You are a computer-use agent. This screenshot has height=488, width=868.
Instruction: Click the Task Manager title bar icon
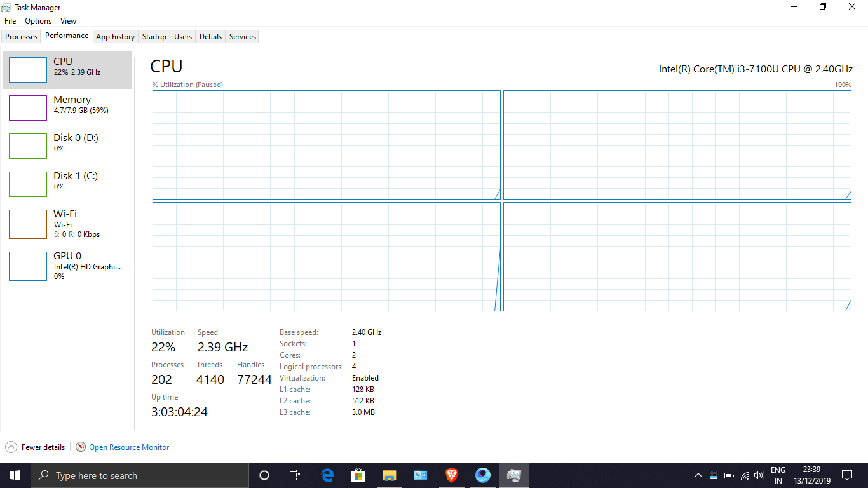(x=7, y=7)
